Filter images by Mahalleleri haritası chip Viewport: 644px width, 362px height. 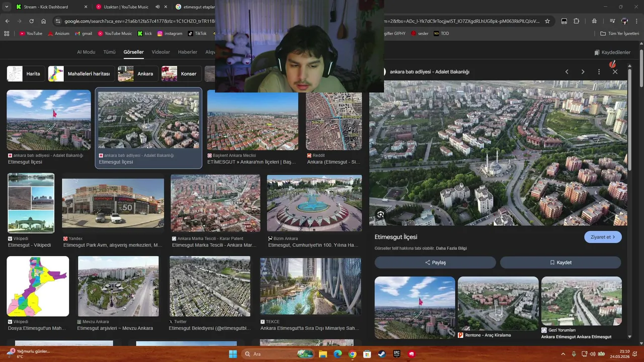(x=81, y=74)
